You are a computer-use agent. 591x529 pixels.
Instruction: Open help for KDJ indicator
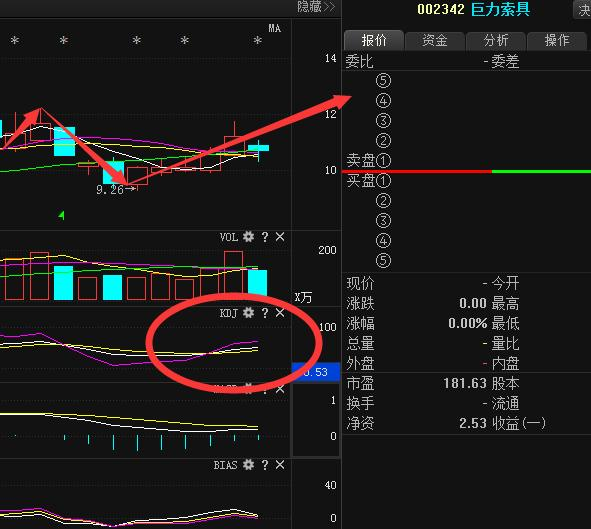(265, 313)
